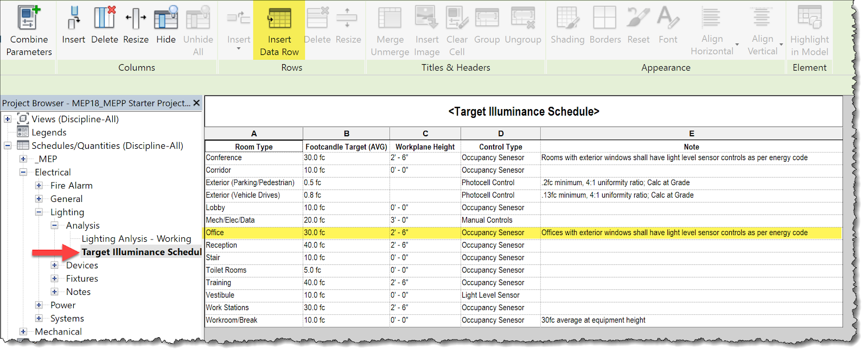
Task: Delete the selected column
Action: [104, 25]
